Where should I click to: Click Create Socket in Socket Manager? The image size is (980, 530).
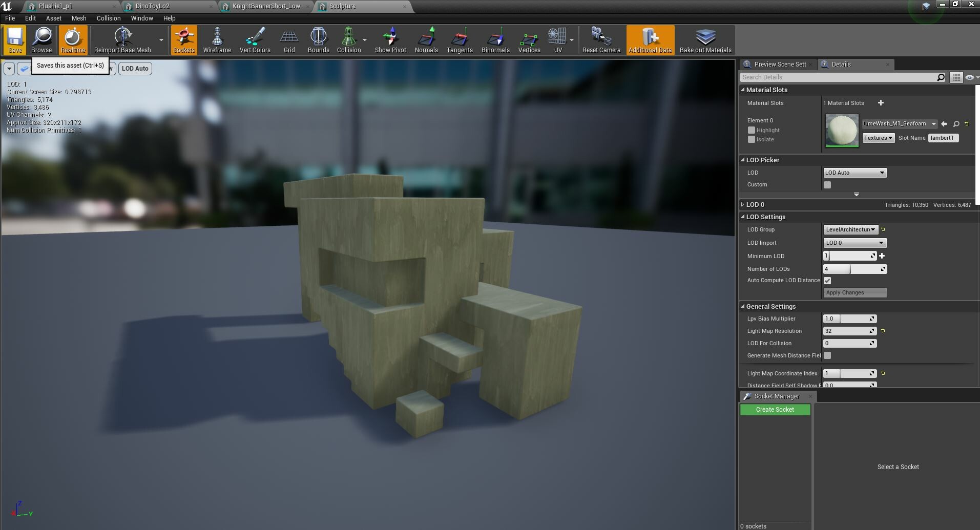[775, 409]
